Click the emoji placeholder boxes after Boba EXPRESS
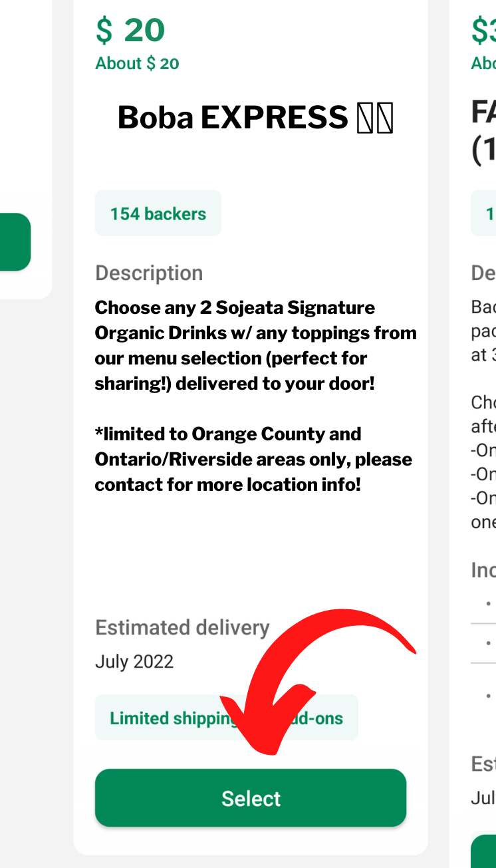This screenshot has width=496, height=868. (x=376, y=118)
